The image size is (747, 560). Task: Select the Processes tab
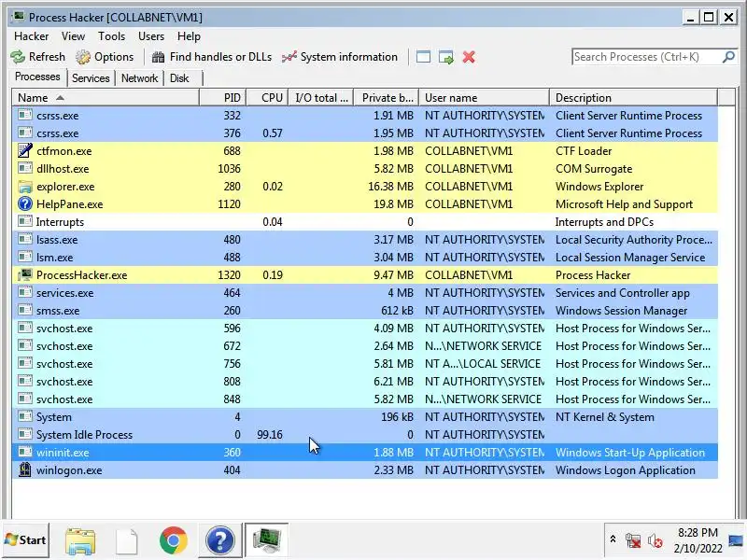click(x=37, y=77)
